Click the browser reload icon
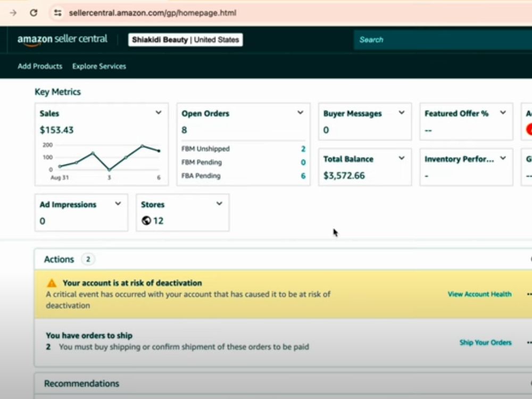Screen dimensions: 532x399 (x=33, y=13)
